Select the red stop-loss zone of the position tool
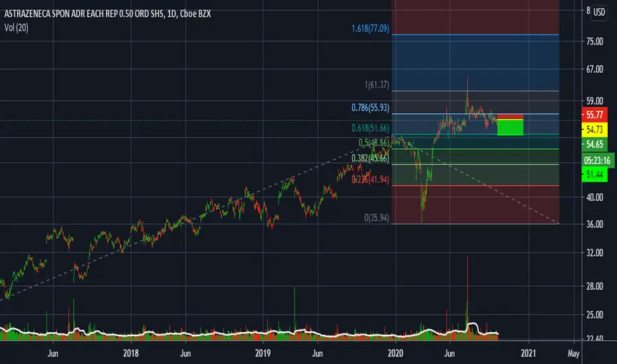617x364 pixels. click(x=510, y=116)
